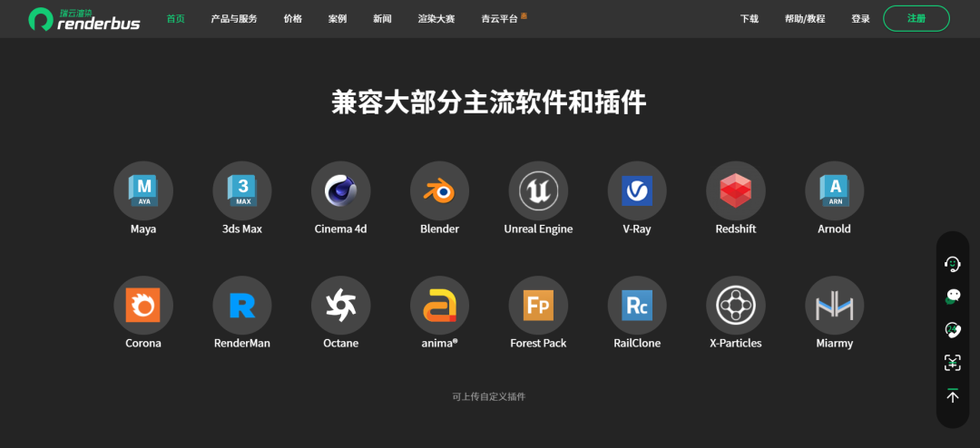The width and height of the screenshot is (980, 448).
Task: Select the 3ds Max icon
Action: (242, 190)
